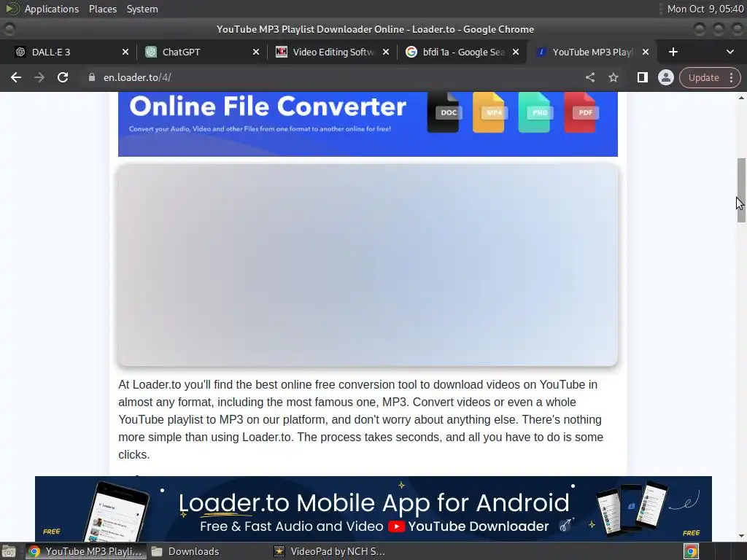Open the Chrome side panel icon
The image size is (747, 560).
coord(642,77)
